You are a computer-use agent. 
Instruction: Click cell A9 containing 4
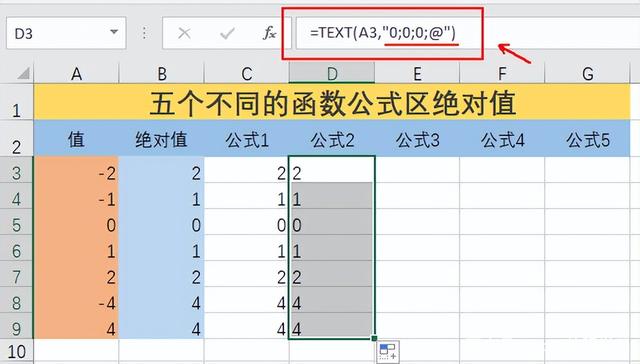coord(76,326)
